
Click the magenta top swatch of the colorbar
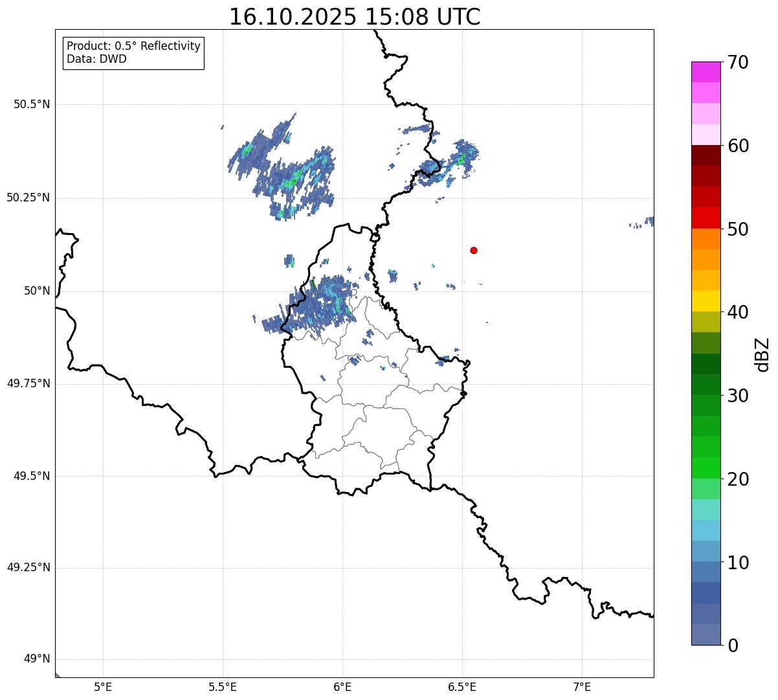point(706,72)
